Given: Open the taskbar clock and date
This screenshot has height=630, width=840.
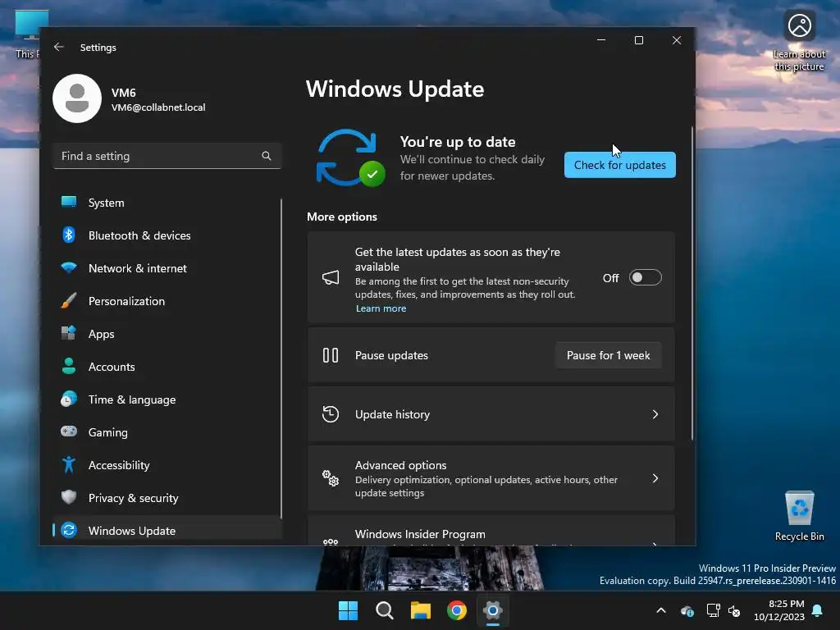Looking at the screenshot, I should pyautogui.click(x=779, y=610).
